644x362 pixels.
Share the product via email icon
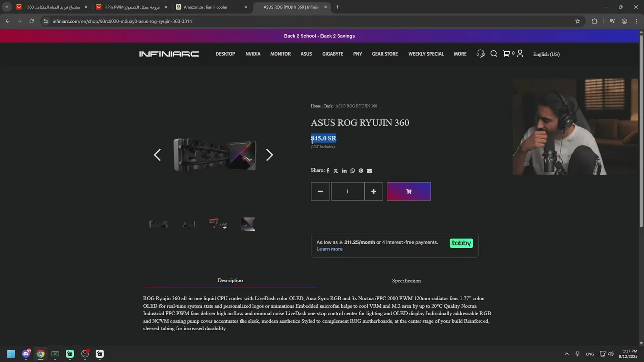point(369,171)
